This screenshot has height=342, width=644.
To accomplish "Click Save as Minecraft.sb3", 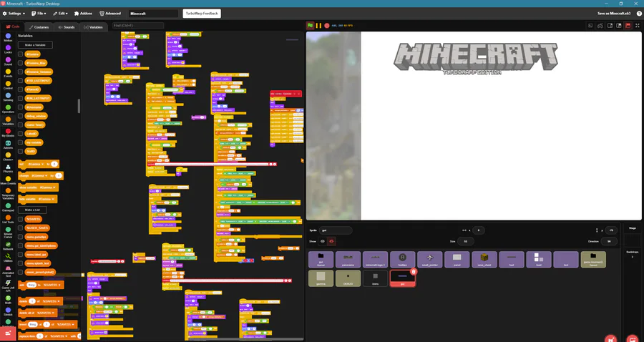I will (614, 14).
